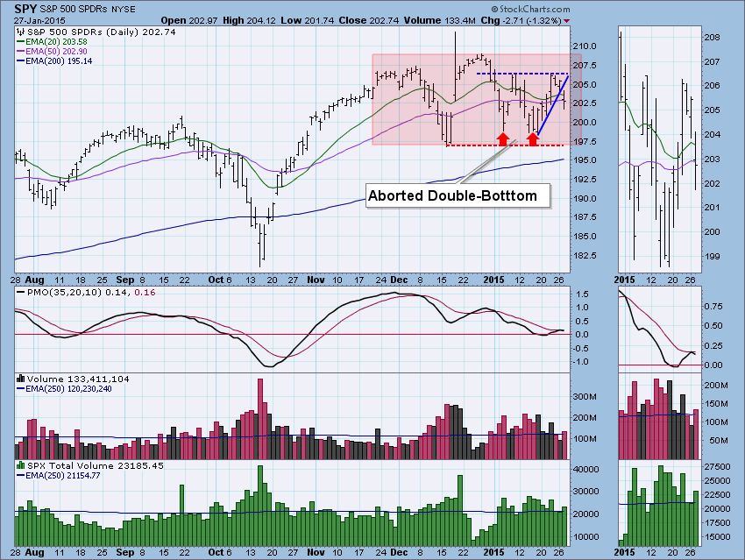
Task: Click the copyright StockCharts.com label
Action: click(x=530, y=9)
